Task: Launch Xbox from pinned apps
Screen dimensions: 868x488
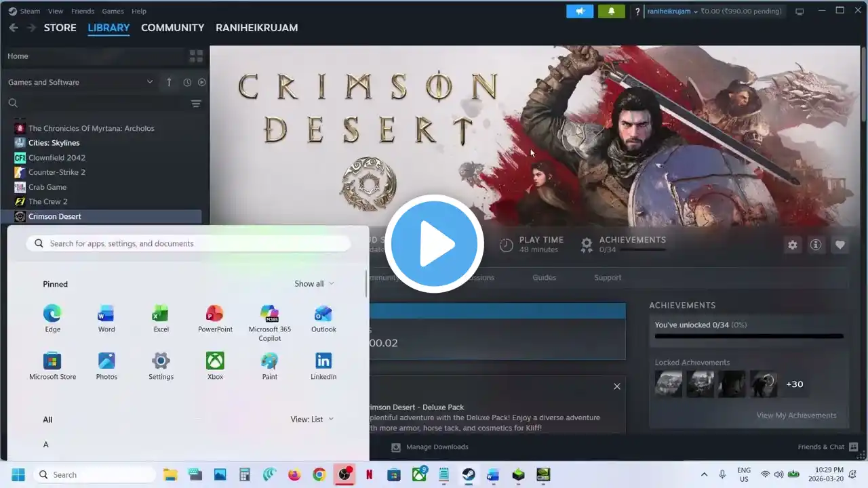Action: pos(215,366)
